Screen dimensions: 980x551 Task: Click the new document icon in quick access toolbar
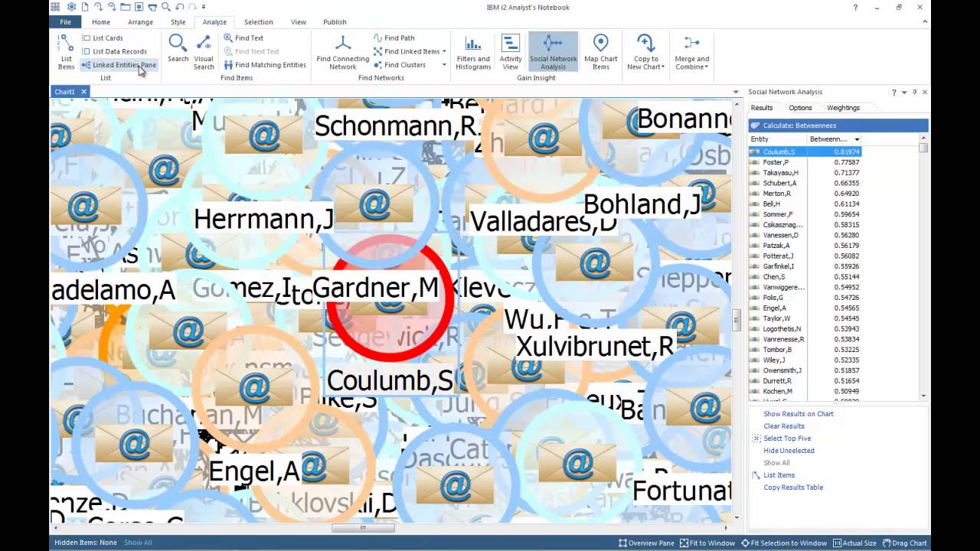(84, 7)
